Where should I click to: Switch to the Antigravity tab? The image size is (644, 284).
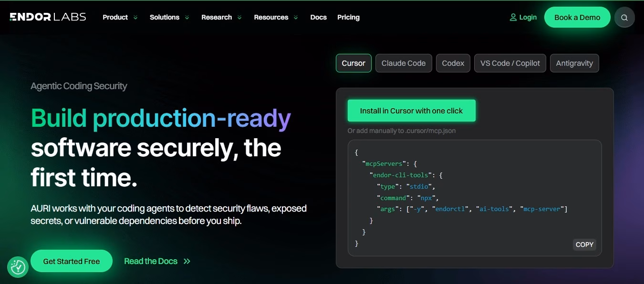coord(574,63)
